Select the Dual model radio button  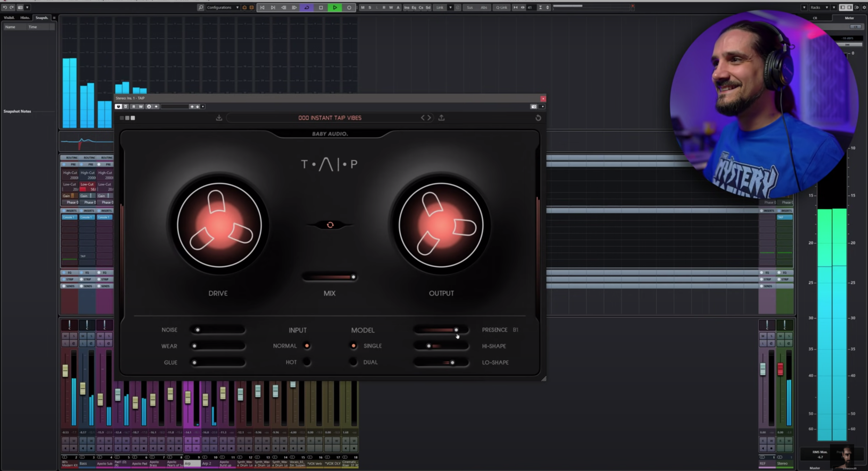click(353, 362)
